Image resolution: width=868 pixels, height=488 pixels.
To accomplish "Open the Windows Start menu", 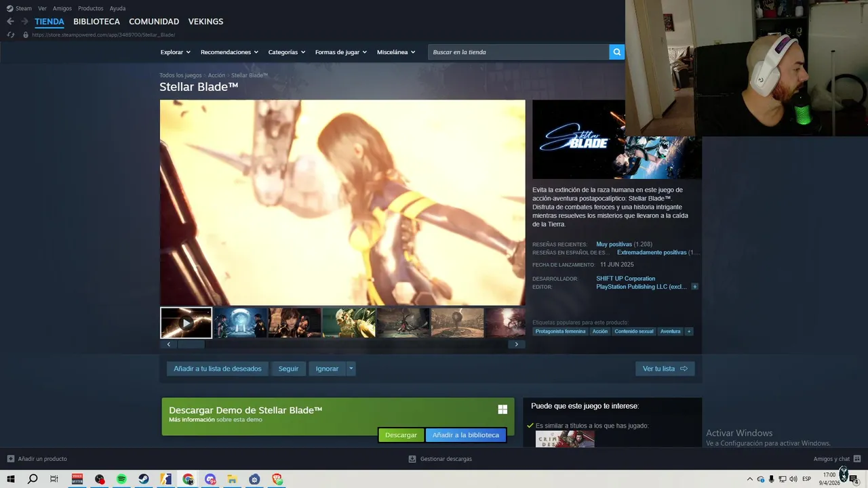I will click(11, 479).
